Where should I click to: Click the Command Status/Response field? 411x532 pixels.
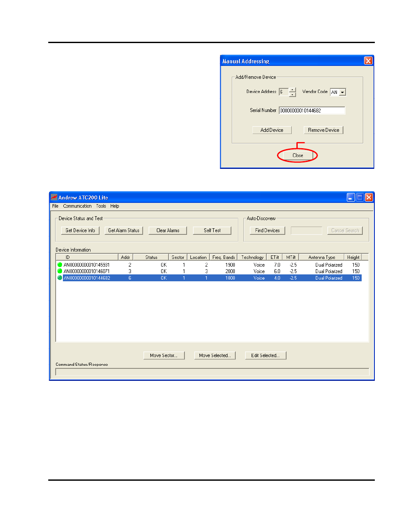(212, 372)
